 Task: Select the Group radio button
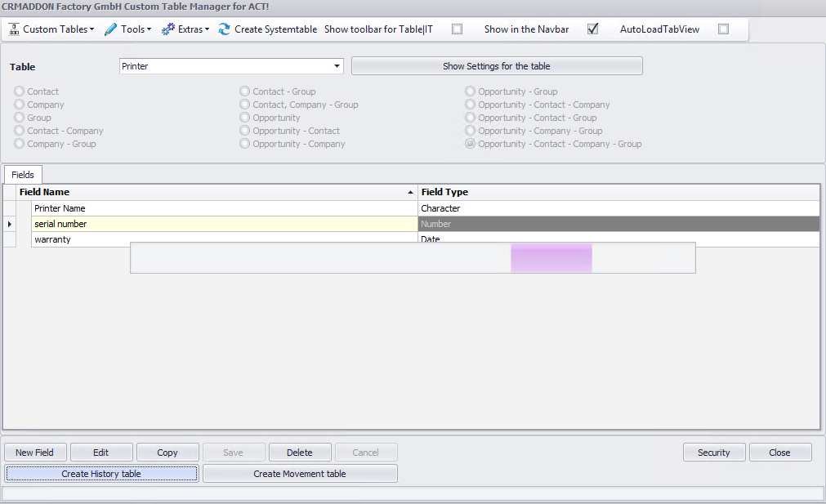point(20,118)
